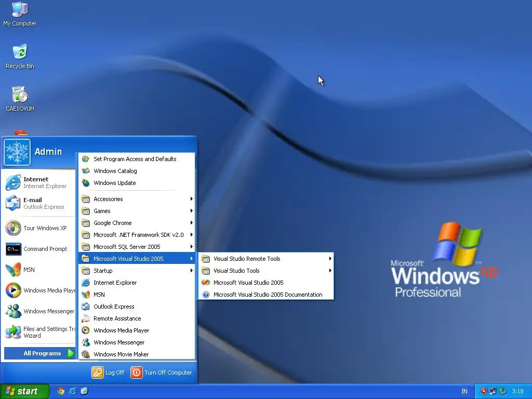Image resolution: width=532 pixels, height=399 pixels.
Task: Click the Admin snowflake user picture
Action: 17,152
